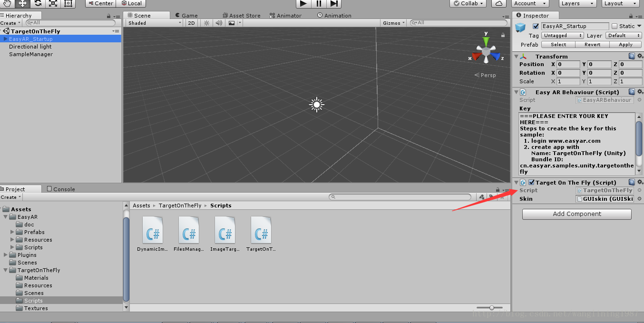Click the scene effects image icon
Viewport: 644px width, 323px height.
coord(232,23)
